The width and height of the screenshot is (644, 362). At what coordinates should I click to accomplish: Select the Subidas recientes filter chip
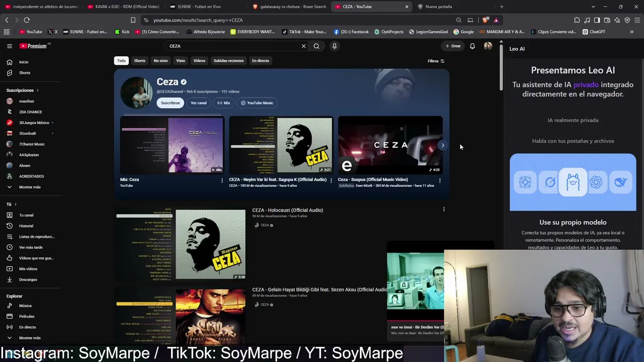click(228, 61)
